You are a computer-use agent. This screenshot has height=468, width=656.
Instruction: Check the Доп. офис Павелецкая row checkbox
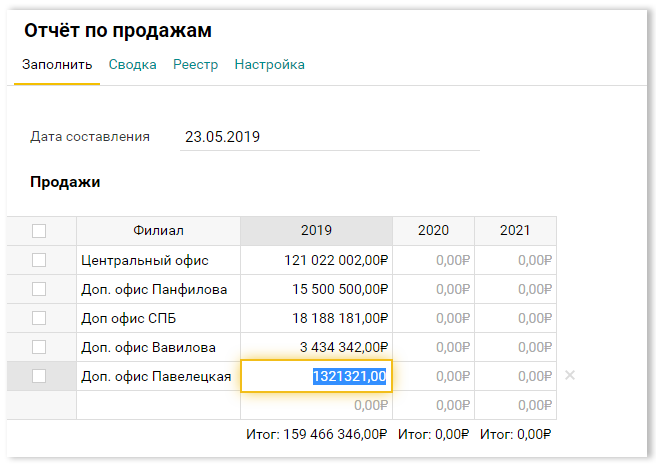pyautogui.click(x=39, y=376)
